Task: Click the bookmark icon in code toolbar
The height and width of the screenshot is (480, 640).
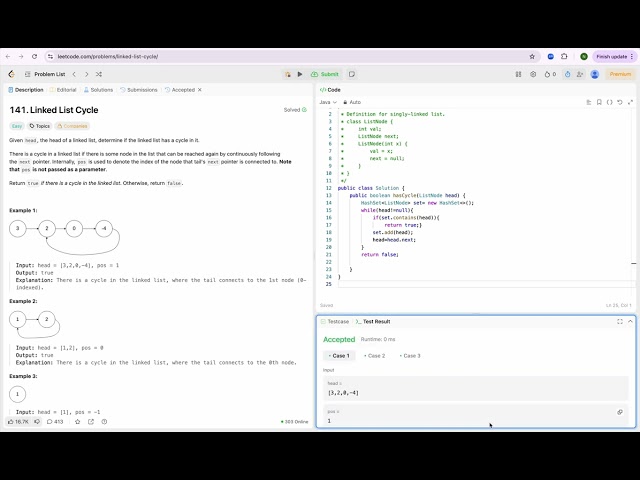Action: (599, 102)
